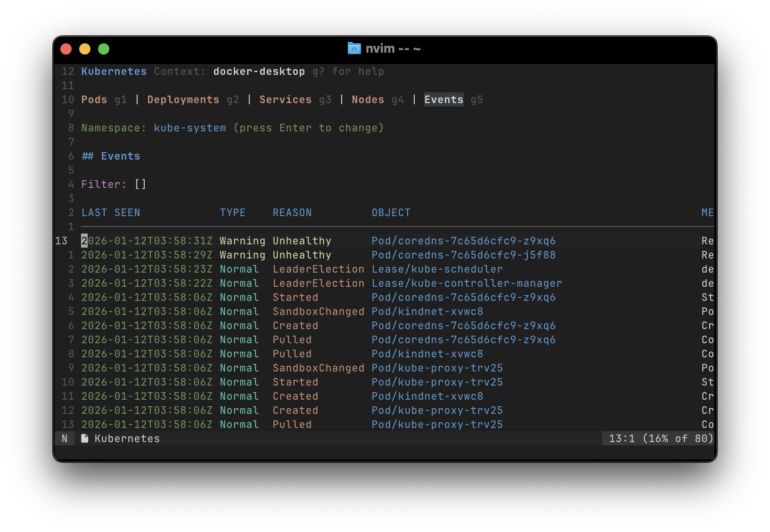Minimize the nvim window with the yellow button
Viewport: 770px width, 532px height.
(x=85, y=49)
